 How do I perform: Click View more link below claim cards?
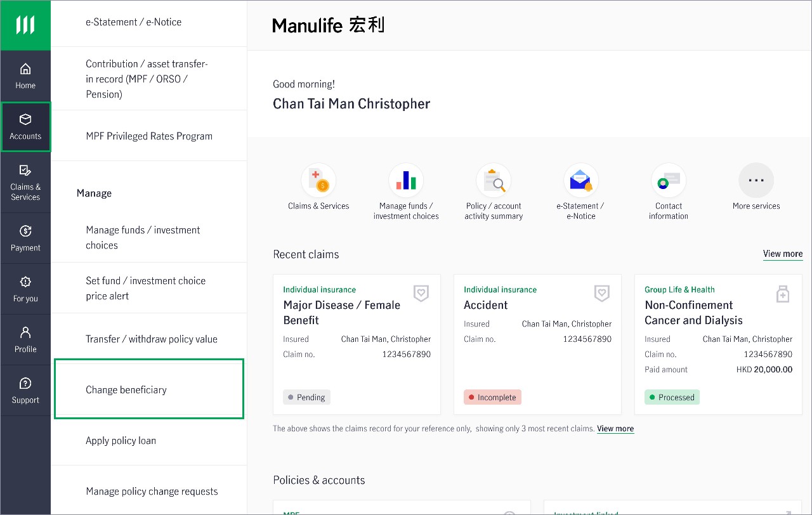(x=615, y=429)
